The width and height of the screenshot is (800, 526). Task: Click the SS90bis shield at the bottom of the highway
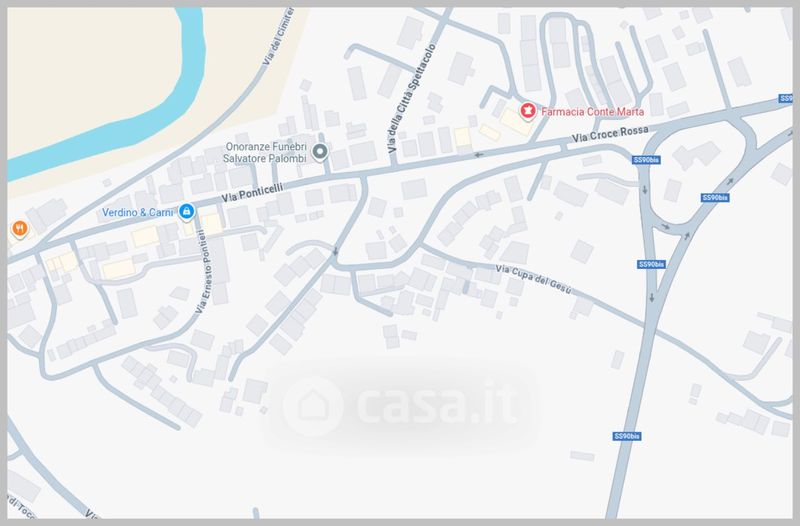[627, 436]
